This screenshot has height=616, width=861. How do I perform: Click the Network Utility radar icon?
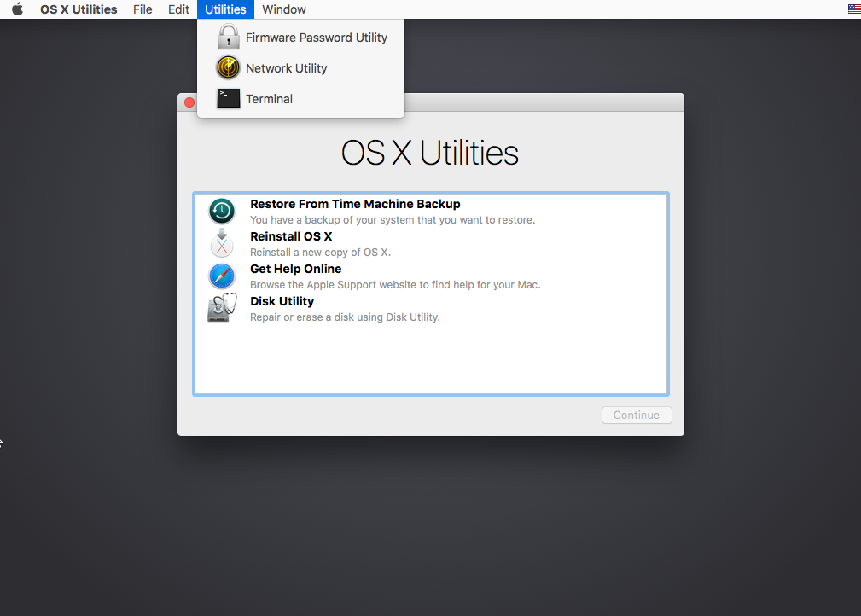[x=228, y=68]
